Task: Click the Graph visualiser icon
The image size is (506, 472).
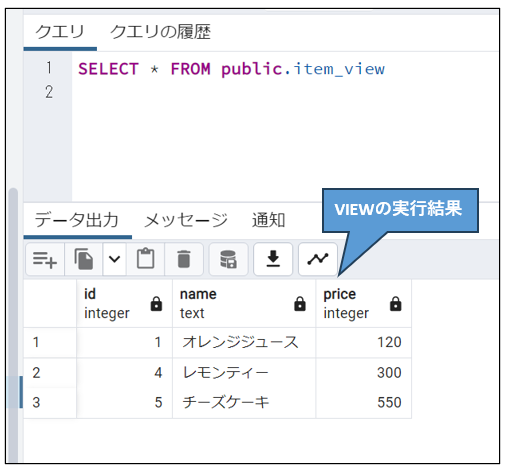Action: point(318,259)
